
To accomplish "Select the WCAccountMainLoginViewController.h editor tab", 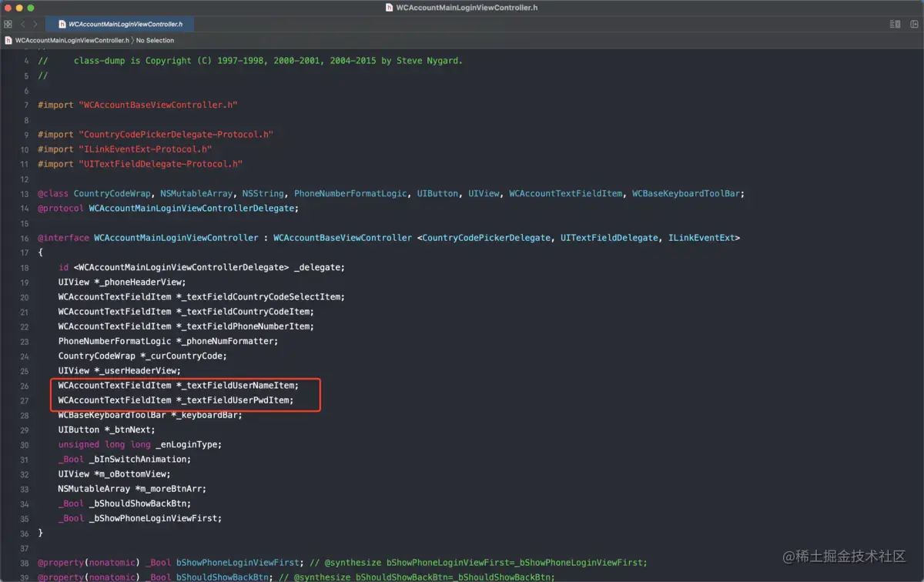I will [119, 24].
